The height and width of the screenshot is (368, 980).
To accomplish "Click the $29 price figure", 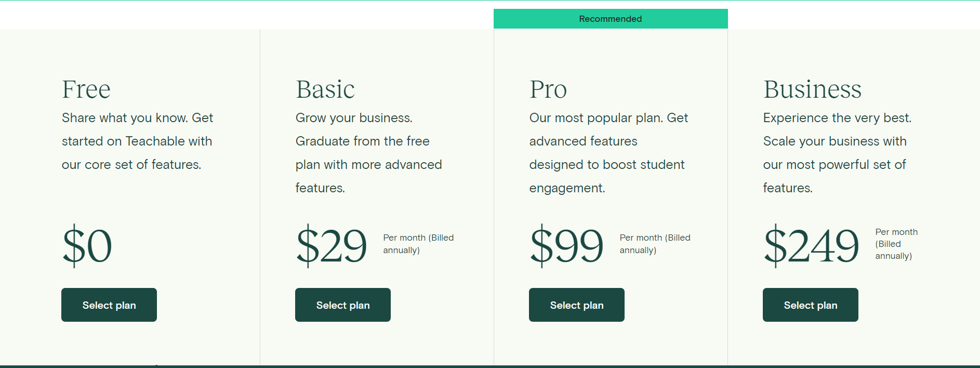I will click(332, 245).
